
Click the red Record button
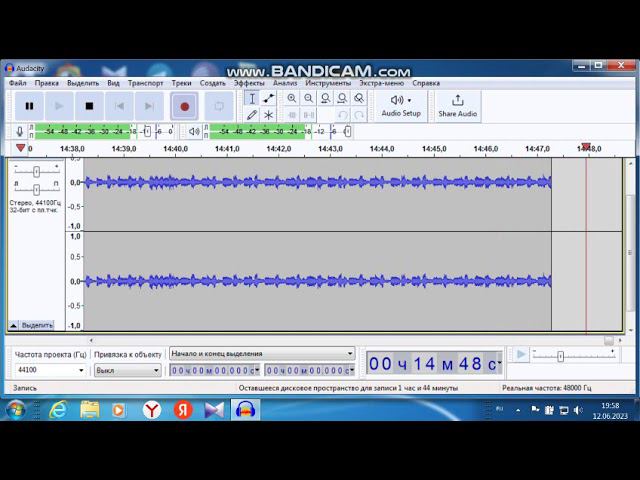point(184,107)
